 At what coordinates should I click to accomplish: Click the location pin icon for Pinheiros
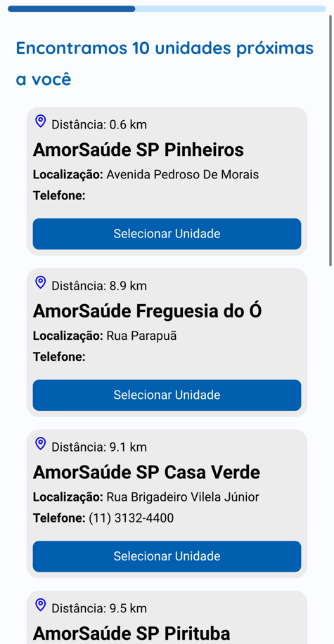[40, 121]
